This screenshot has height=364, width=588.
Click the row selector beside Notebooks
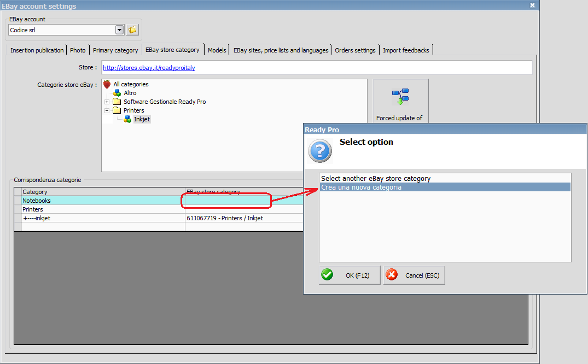click(18, 201)
